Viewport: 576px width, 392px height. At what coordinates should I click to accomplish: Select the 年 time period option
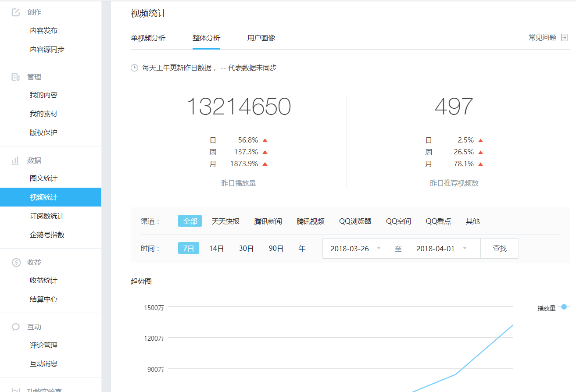[x=302, y=248]
